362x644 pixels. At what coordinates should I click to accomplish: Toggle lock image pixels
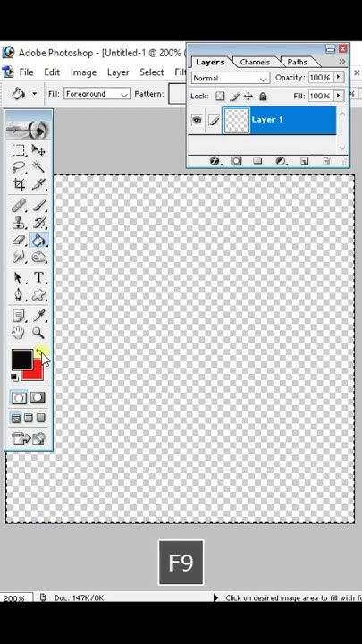click(x=234, y=97)
